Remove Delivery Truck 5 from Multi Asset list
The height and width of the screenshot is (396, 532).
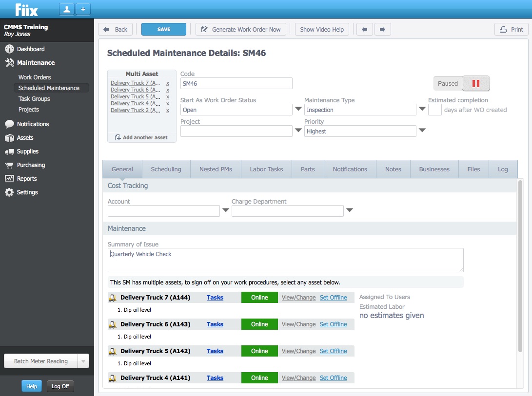click(168, 96)
